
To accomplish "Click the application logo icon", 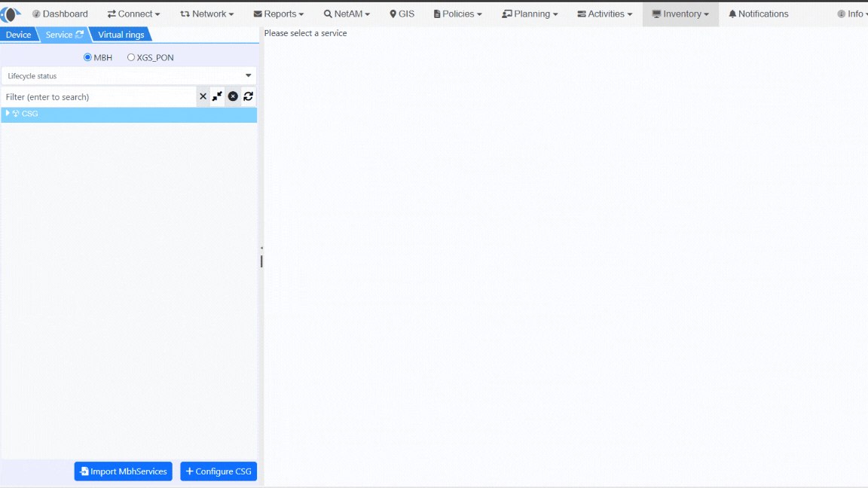I will point(10,14).
